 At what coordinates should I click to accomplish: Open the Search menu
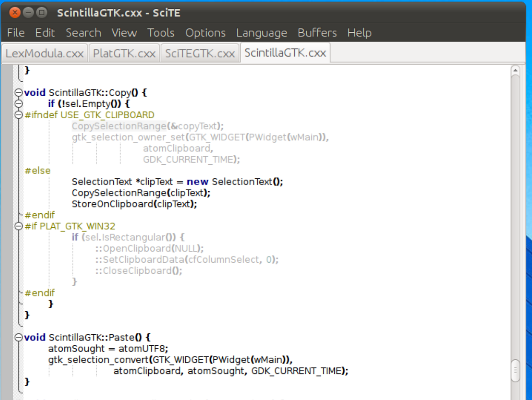point(84,33)
